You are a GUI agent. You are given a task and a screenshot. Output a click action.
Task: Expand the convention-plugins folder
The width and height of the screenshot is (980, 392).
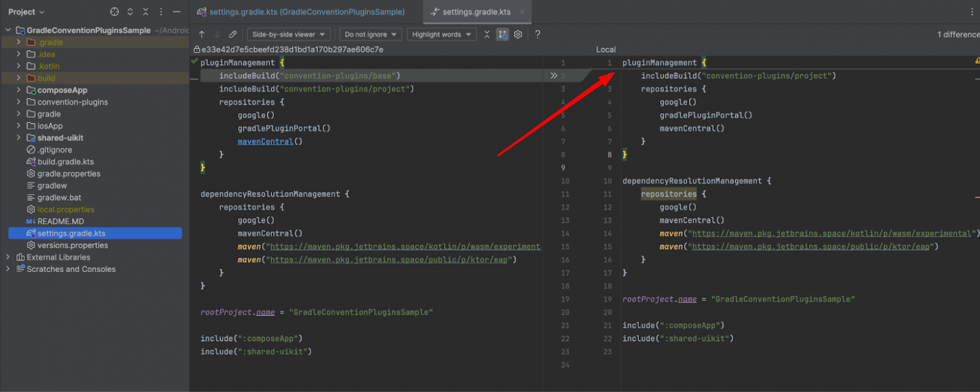tap(19, 102)
